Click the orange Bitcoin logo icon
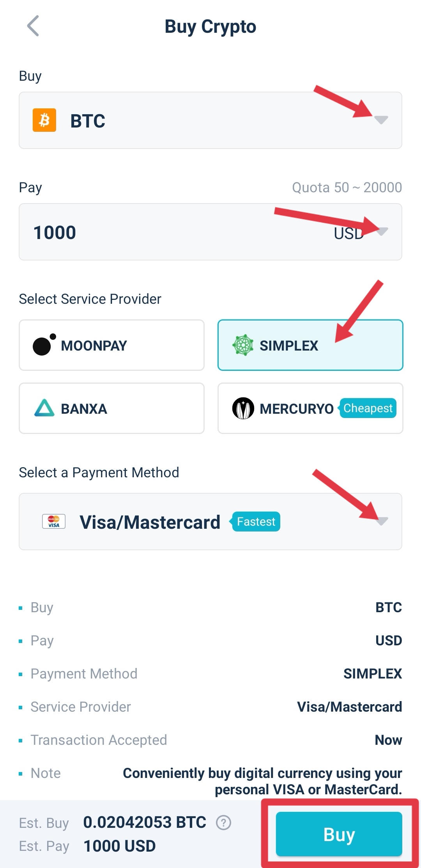 [x=44, y=120]
